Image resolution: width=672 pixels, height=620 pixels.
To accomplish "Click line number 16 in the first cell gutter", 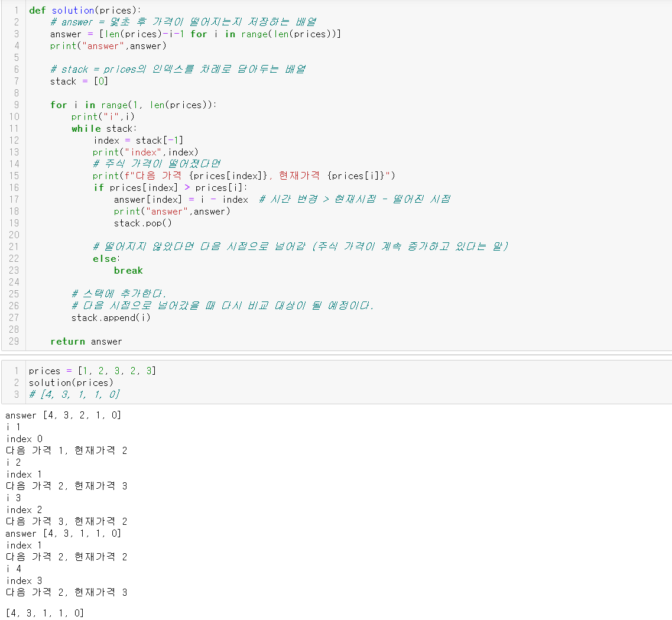I will [x=14, y=188].
